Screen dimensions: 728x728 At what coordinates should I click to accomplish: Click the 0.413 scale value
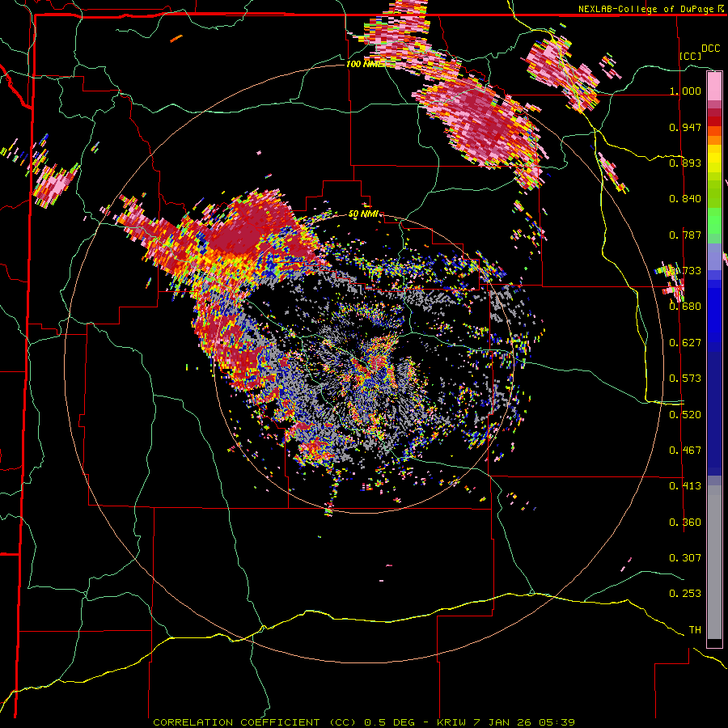click(x=685, y=486)
